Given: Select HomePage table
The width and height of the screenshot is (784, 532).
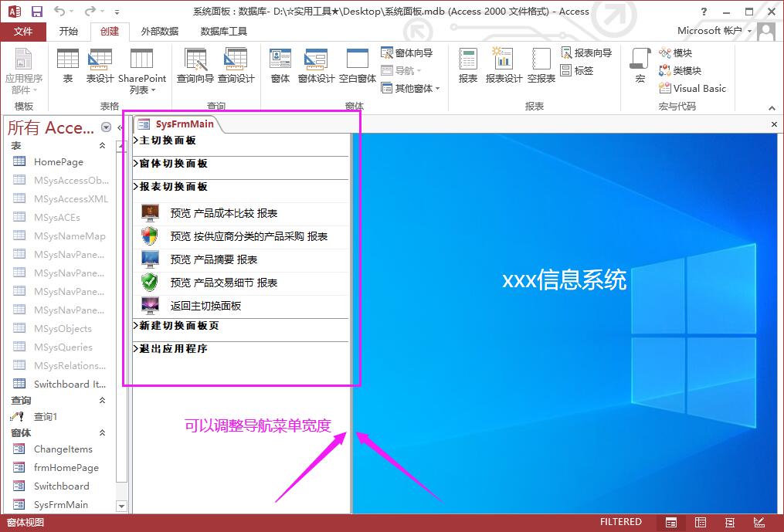Looking at the screenshot, I should [60, 162].
